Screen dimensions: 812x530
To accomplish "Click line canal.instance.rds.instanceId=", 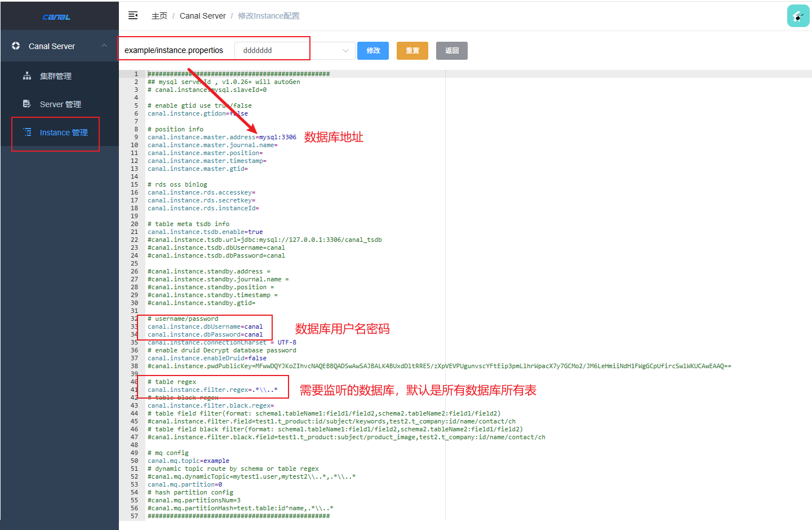I will 203,208.
